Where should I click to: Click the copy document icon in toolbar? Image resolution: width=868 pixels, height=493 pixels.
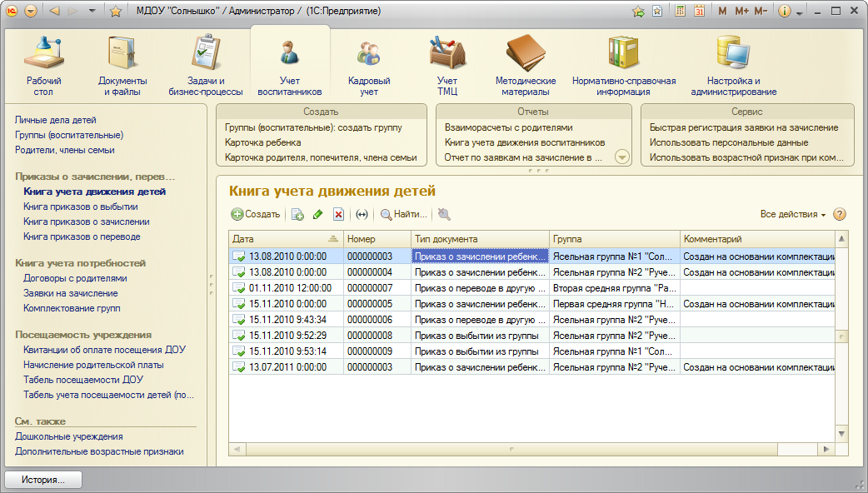tap(297, 215)
